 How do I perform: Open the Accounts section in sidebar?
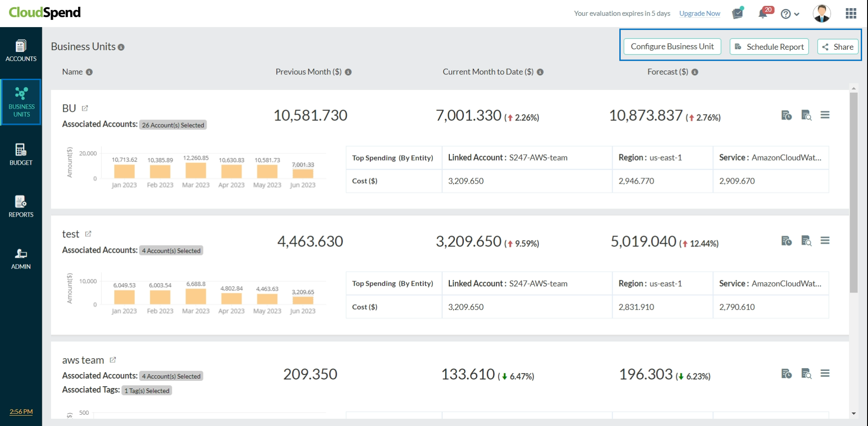pyautogui.click(x=21, y=51)
